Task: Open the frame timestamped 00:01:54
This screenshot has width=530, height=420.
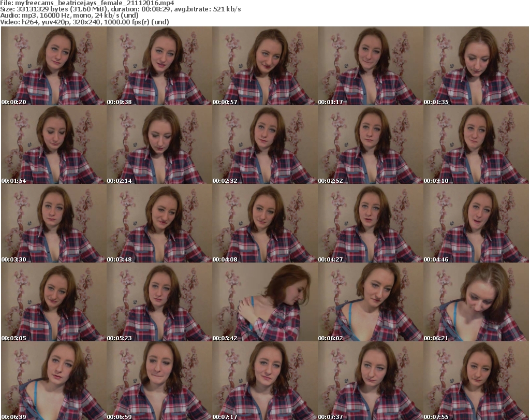Action: pos(54,144)
